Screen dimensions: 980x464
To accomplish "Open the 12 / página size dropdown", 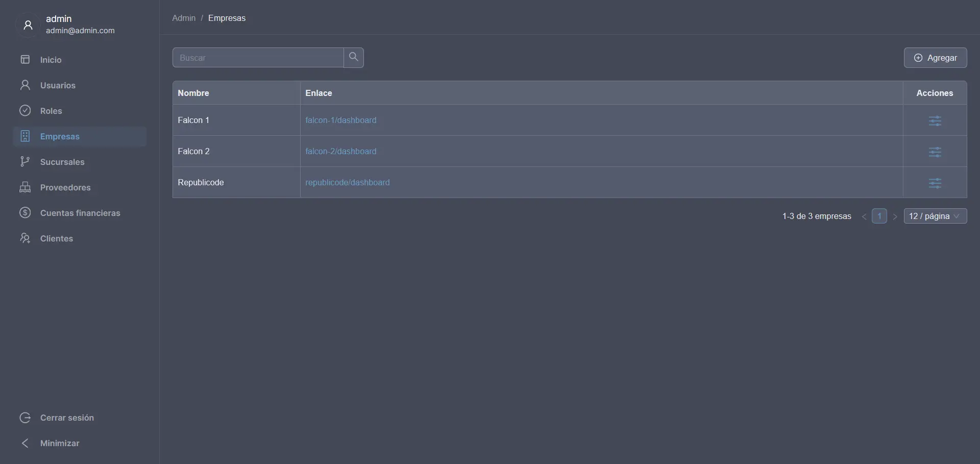I will pos(935,216).
